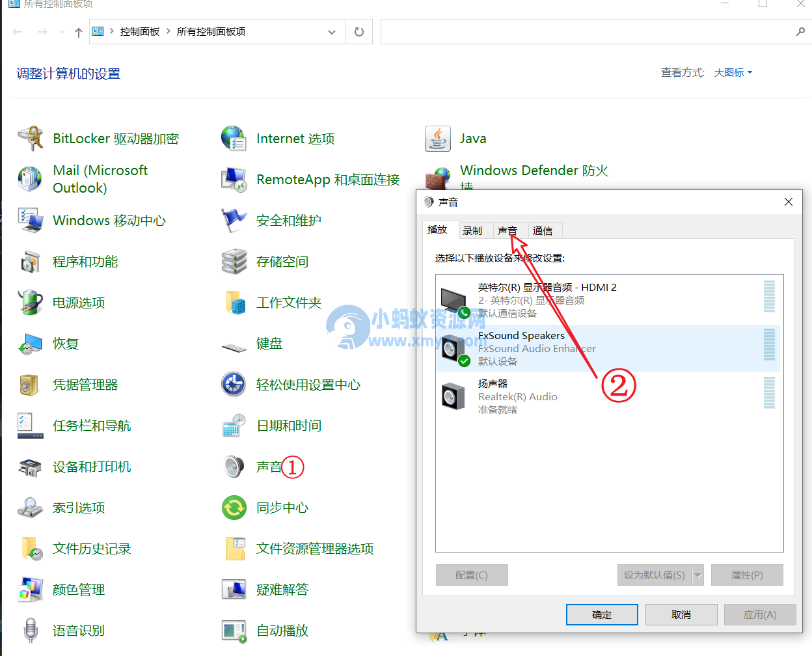
Task: Open 颜色管理 icon
Action: (31, 590)
